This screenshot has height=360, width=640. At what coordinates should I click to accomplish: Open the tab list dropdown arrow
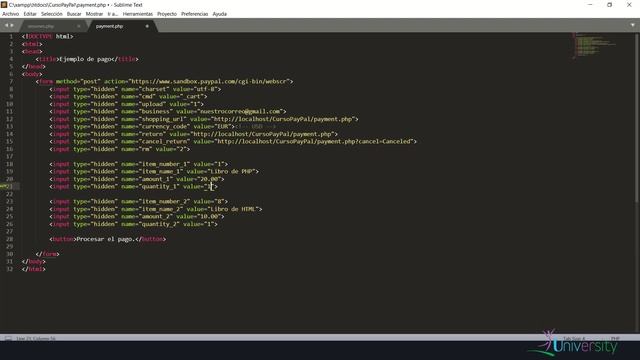[x=633, y=25]
